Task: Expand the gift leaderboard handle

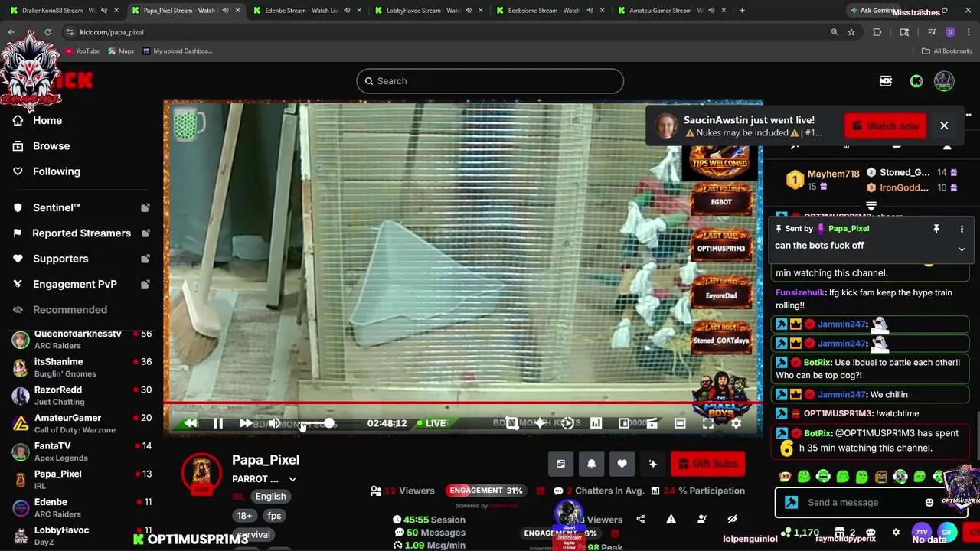Action: pos(871,206)
